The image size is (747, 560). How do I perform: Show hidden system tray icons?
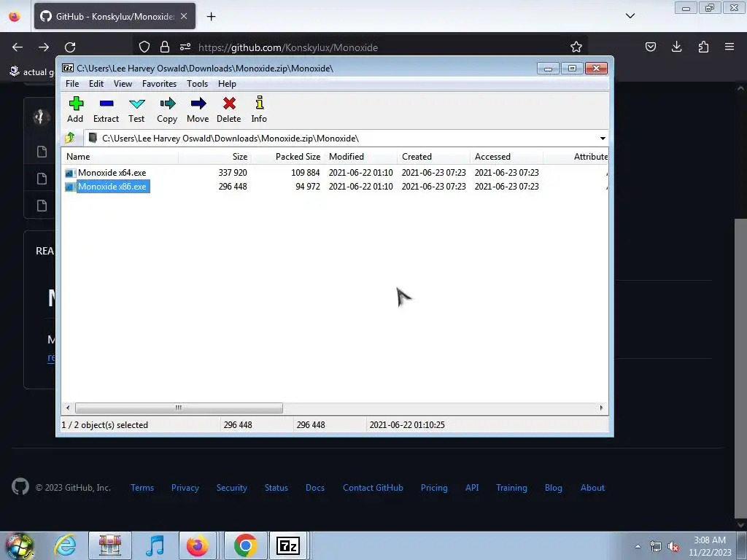(638, 546)
